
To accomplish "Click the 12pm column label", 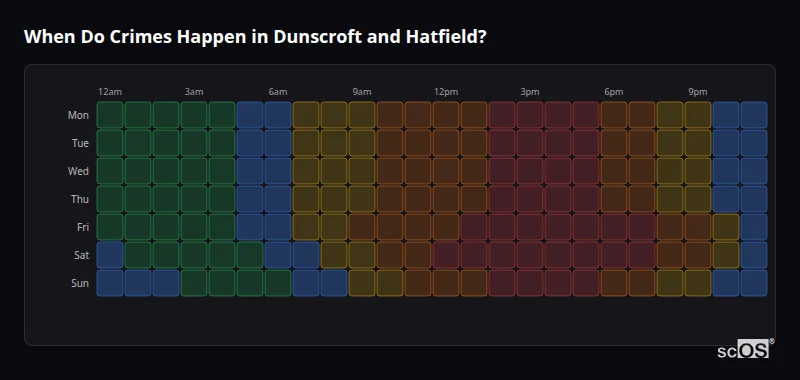I will tap(446, 92).
